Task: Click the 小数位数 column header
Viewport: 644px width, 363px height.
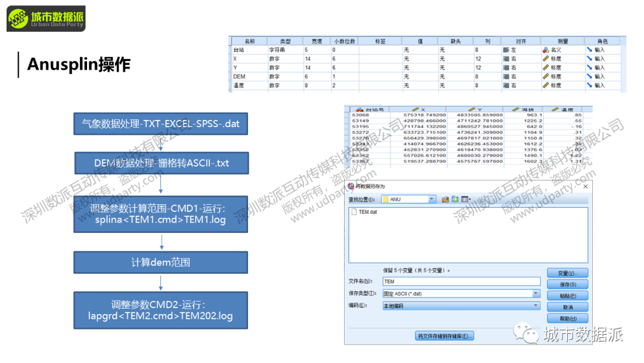Action: click(x=345, y=41)
